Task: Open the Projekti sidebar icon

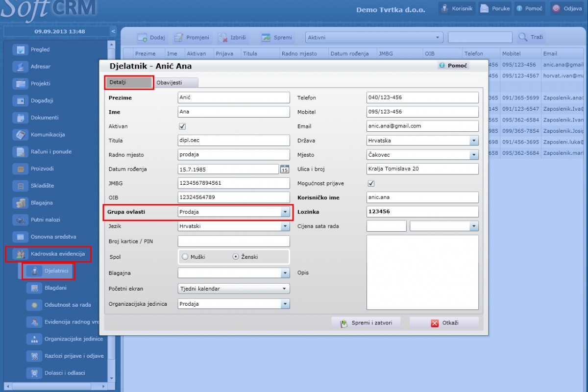Action: (x=21, y=84)
